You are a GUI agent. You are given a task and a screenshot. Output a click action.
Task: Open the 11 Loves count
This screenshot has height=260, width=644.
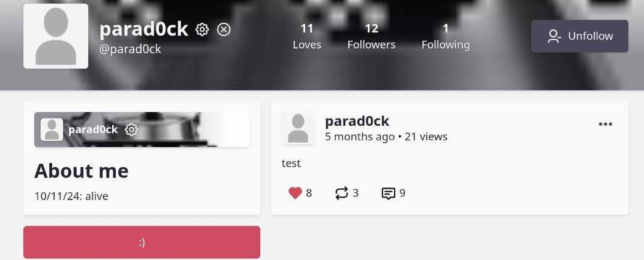[x=307, y=37]
